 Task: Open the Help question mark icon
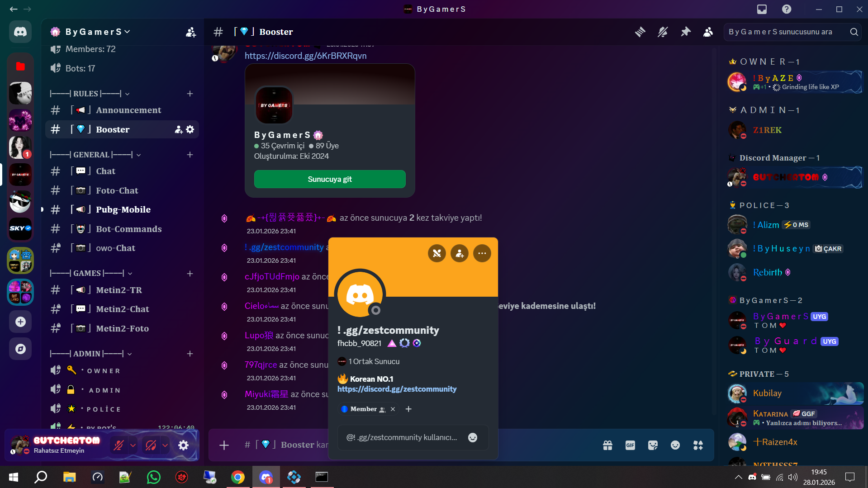click(787, 9)
